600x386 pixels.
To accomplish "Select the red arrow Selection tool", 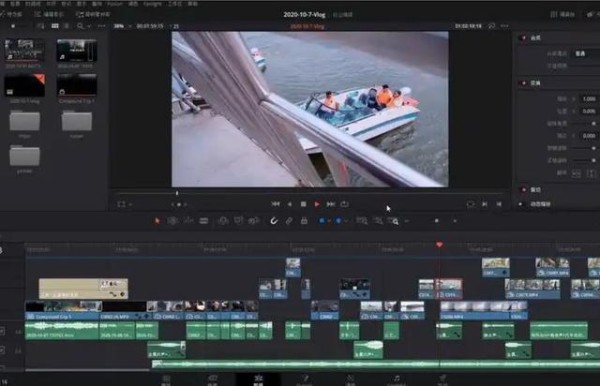I will [157, 221].
